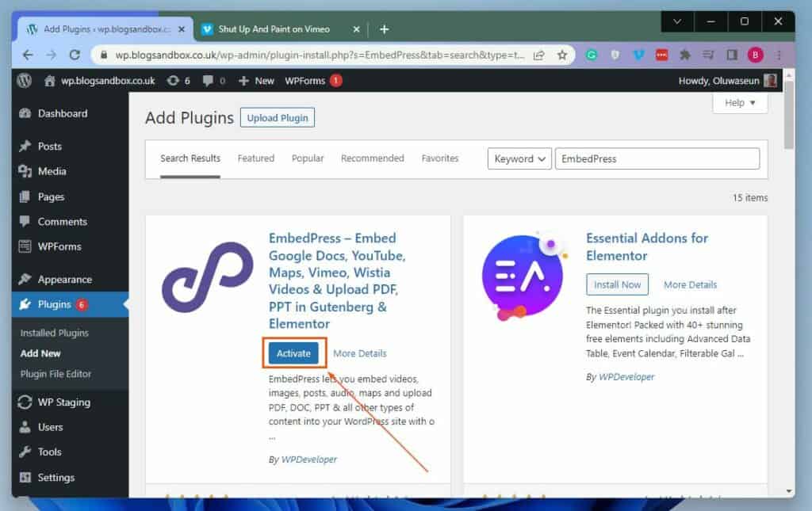Open the Vimeo extension icon
812x511 pixels.
638,55
